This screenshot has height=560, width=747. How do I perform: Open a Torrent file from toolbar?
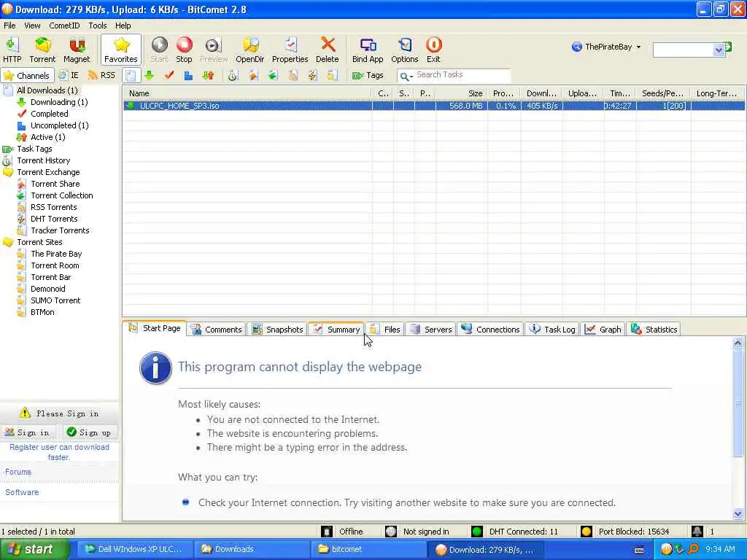(x=42, y=50)
